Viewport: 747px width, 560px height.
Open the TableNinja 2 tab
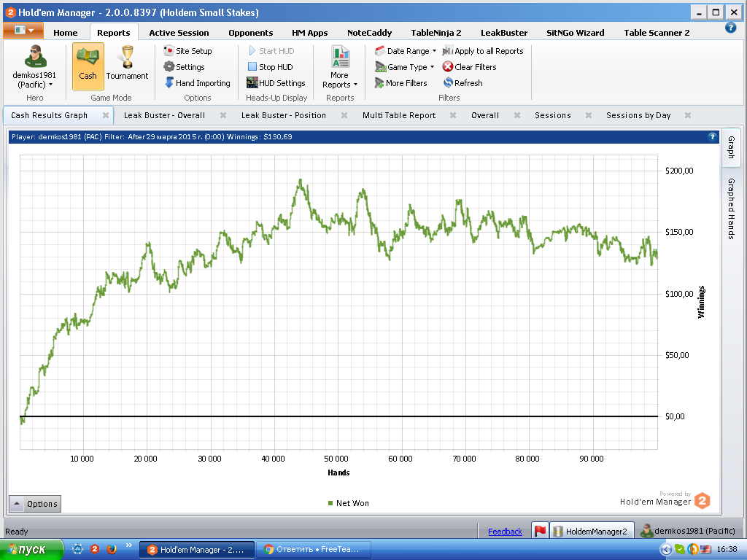pos(436,33)
